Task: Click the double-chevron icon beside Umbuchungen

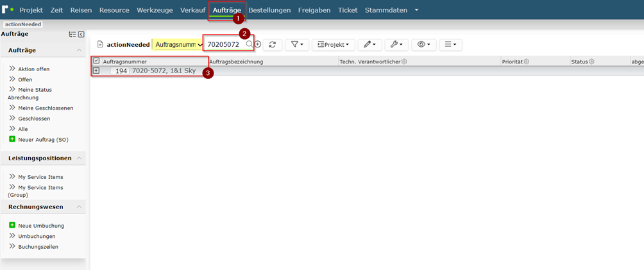Action: click(12, 236)
